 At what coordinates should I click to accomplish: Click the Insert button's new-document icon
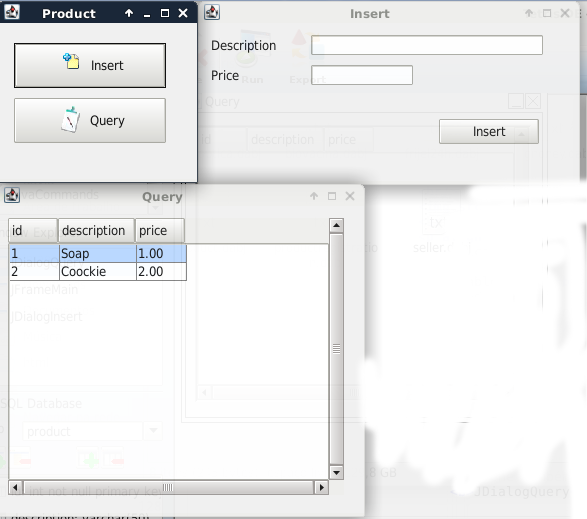coord(71,61)
